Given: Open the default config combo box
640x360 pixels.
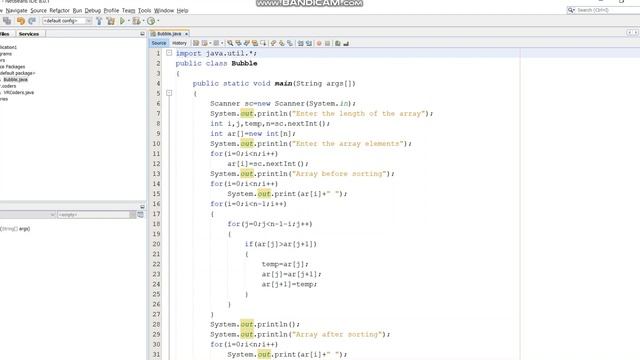Looking at the screenshot, I should [x=67, y=21].
